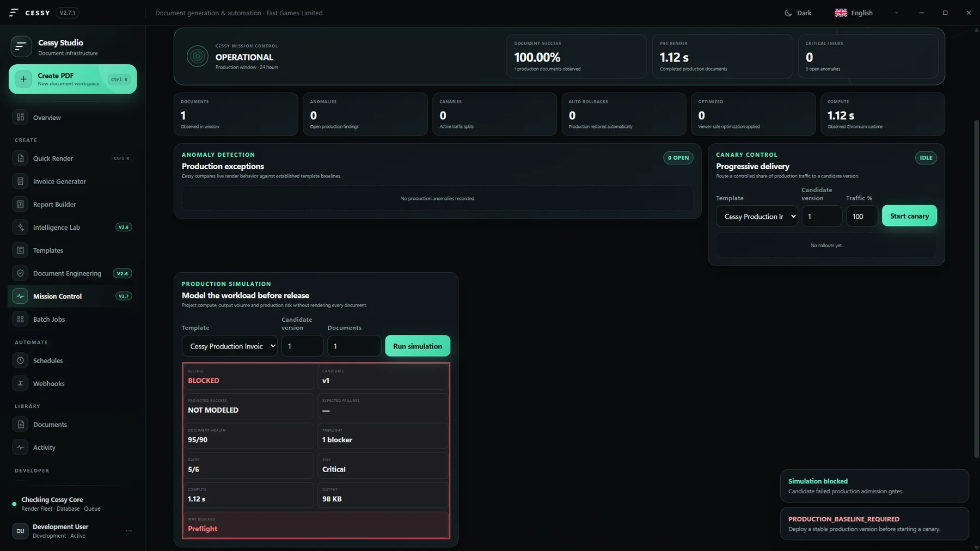
Task: Go to Report Builder page
Action: [x=72, y=204]
